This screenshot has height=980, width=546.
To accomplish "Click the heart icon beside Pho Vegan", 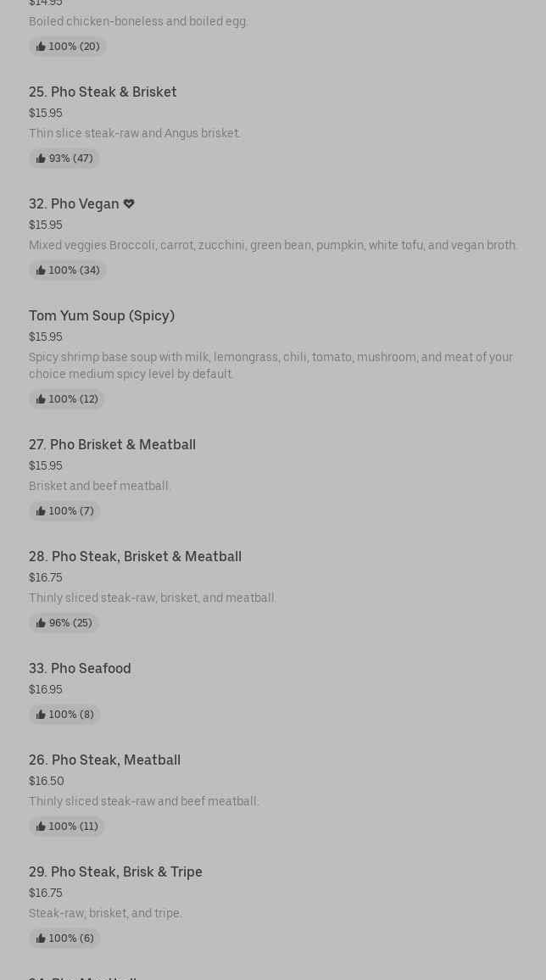I will [129, 203].
